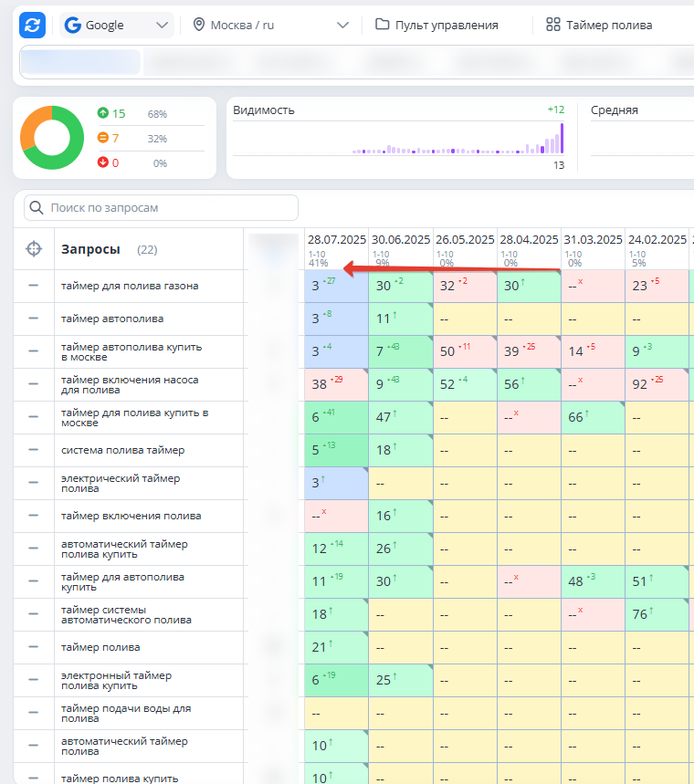
Task: Click the green up-arrow improved positions indicator
Action: [x=103, y=114]
